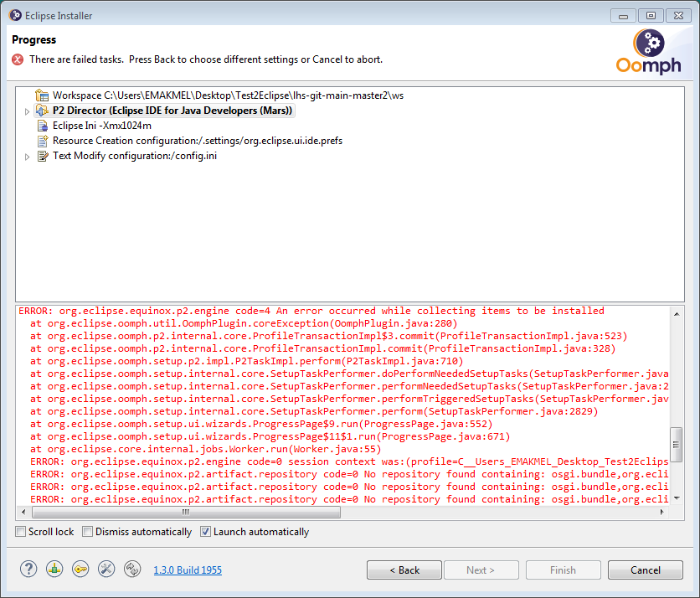Image resolution: width=700 pixels, height=598 pixels.
Task: Open the 1.3.0 Build 1955 link
Action: (188, 570)
